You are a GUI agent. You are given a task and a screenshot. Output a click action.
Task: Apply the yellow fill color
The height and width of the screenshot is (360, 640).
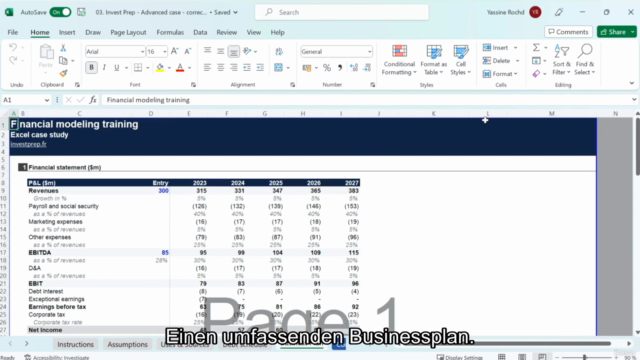160,68
